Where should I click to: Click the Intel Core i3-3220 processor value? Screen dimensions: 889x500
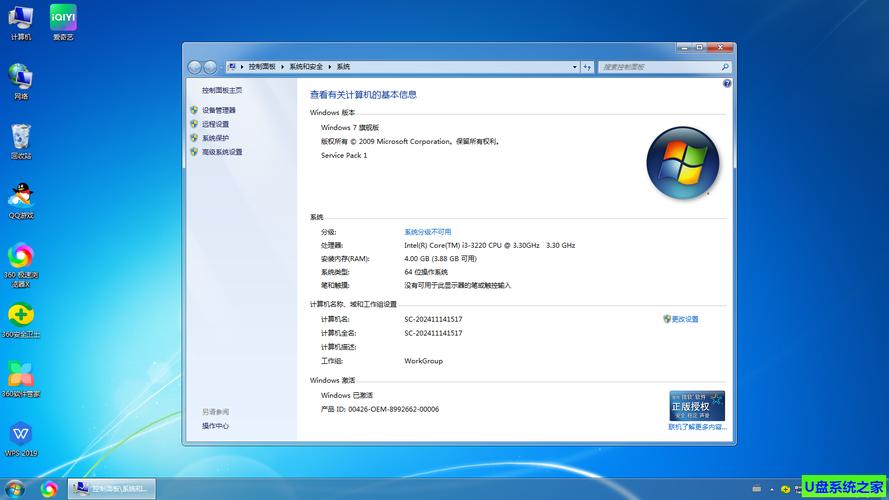coord(489,245)
